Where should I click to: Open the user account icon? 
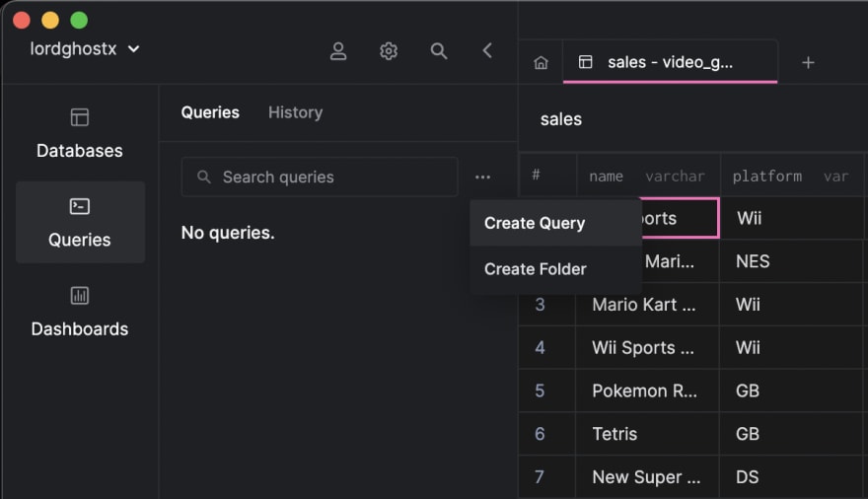click(338, 51)
